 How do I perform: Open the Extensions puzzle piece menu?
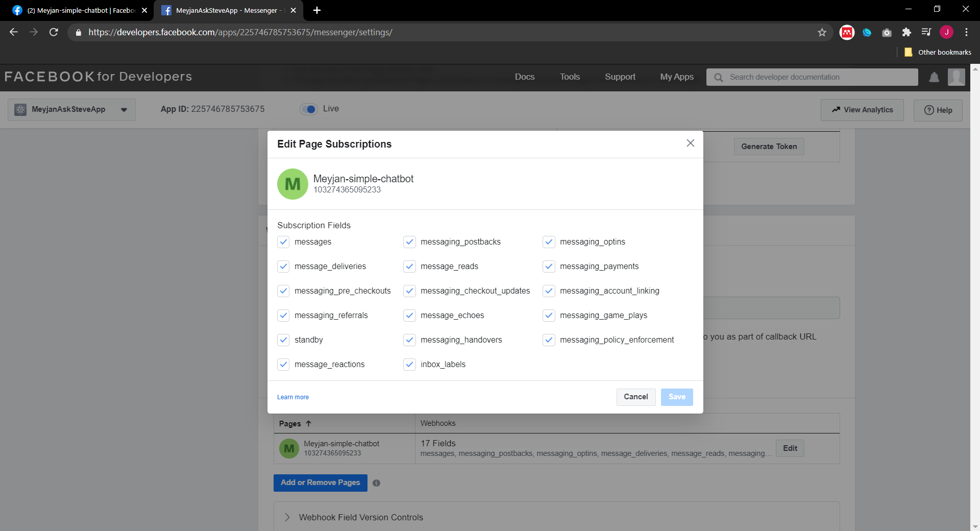(x=906, y=32)
